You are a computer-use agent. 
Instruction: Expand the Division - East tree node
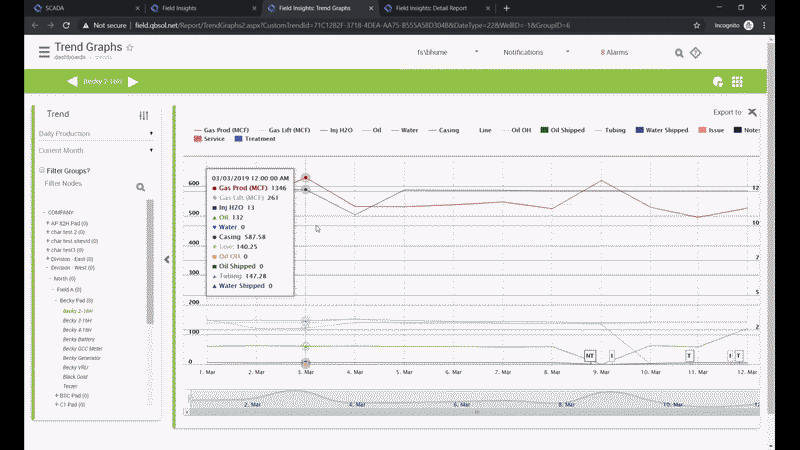click(48, 259)
